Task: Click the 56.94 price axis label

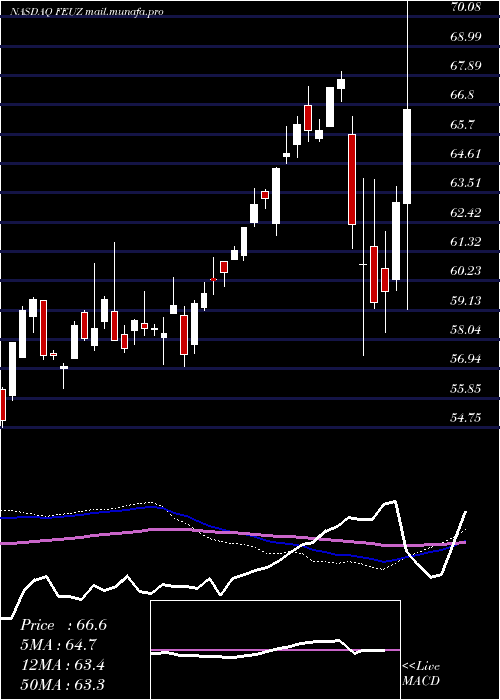Action: [466, 359]
